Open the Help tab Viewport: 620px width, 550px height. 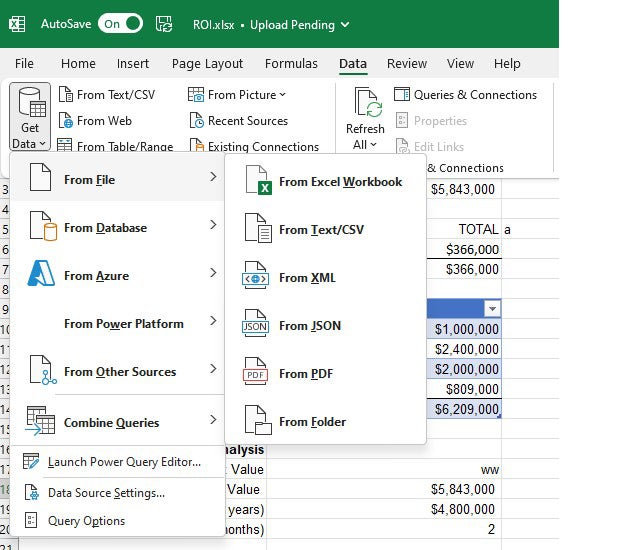click(x=507, y=64)
